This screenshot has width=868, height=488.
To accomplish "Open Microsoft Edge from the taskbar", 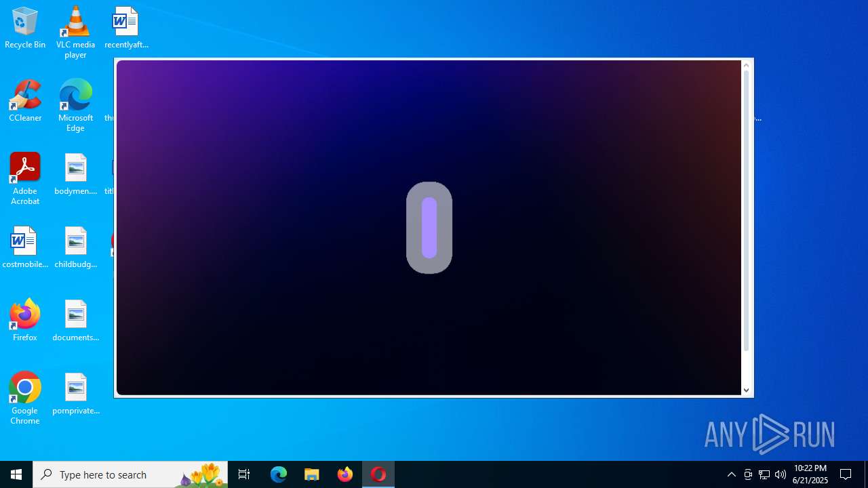I will 279,474.
